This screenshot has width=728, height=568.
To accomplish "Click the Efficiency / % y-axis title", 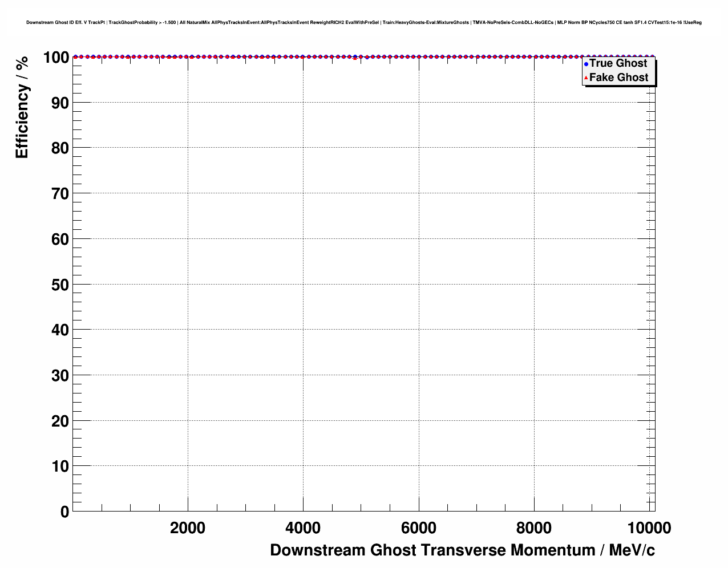I will (x=22, y=108).
